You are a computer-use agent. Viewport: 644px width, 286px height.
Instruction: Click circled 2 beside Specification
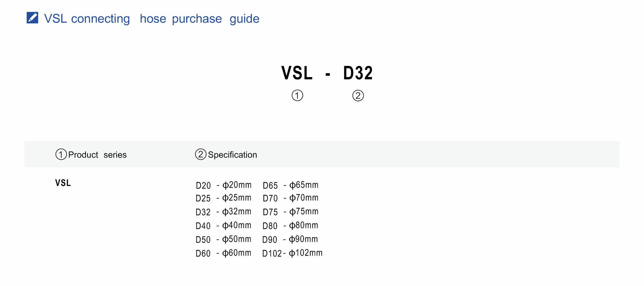(x=201, y=154)
